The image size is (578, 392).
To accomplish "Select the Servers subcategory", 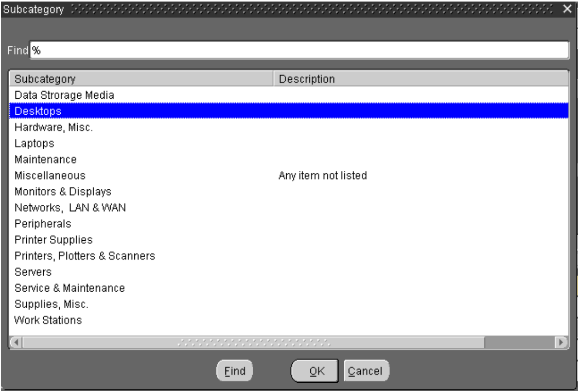I will 33,272.
